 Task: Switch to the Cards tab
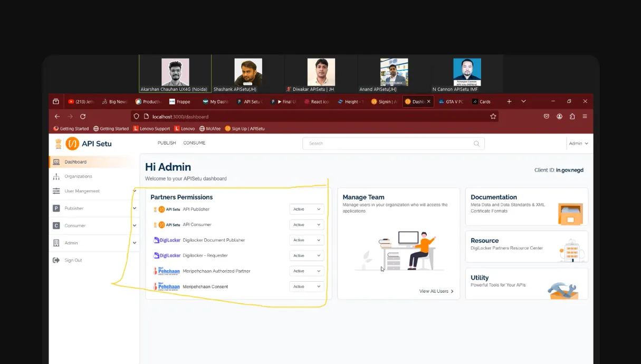(x=482, y=102)
